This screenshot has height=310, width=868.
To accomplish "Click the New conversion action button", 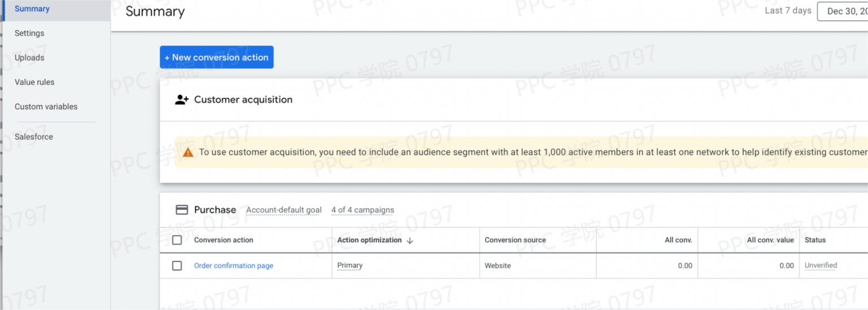I will click(x=216, y=58).
